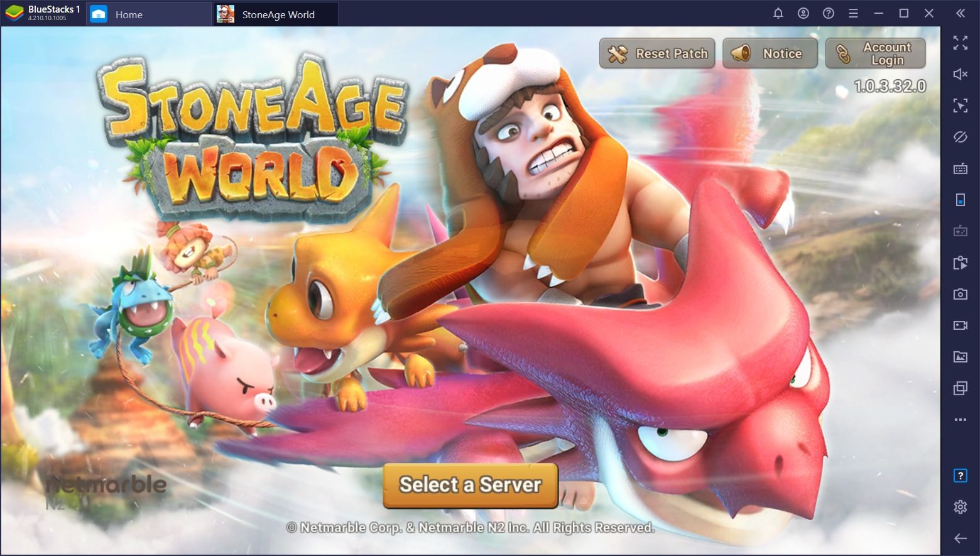Toggle fullscreen mode in sidebar
Image resolution: width=980 pixels, height=556 pixels.
[960, 43]
